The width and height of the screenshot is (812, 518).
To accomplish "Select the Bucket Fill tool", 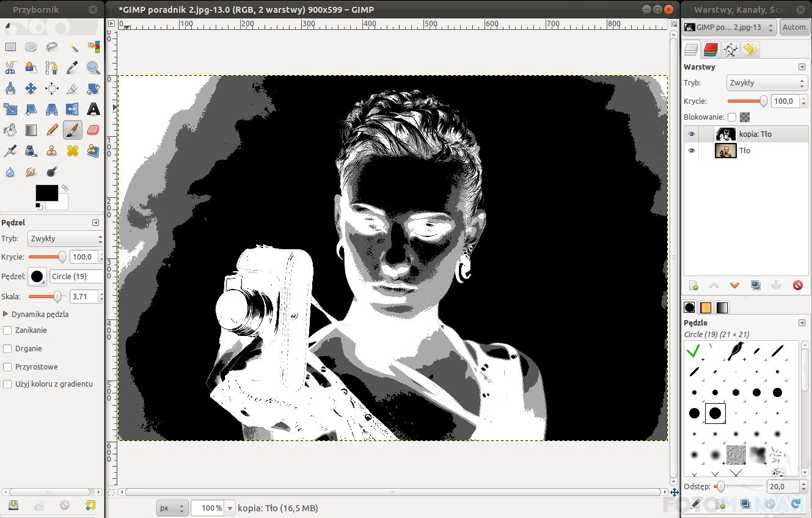I will pos(10,130).
